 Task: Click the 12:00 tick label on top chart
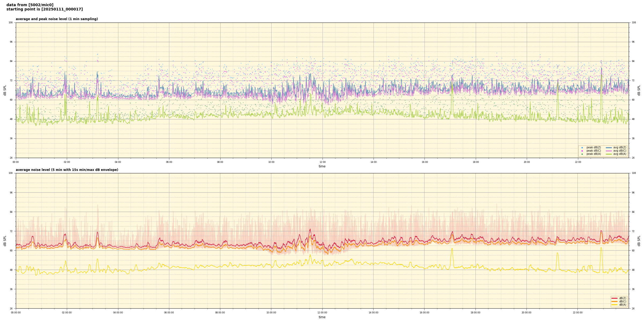pyautogui.click(x=322, y=162)
